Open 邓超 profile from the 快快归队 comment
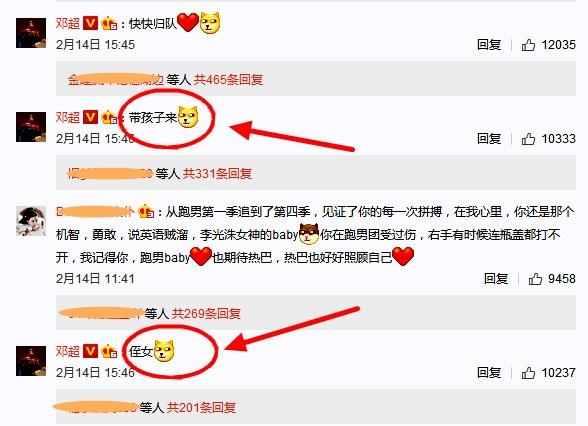 tap(68, 23)
